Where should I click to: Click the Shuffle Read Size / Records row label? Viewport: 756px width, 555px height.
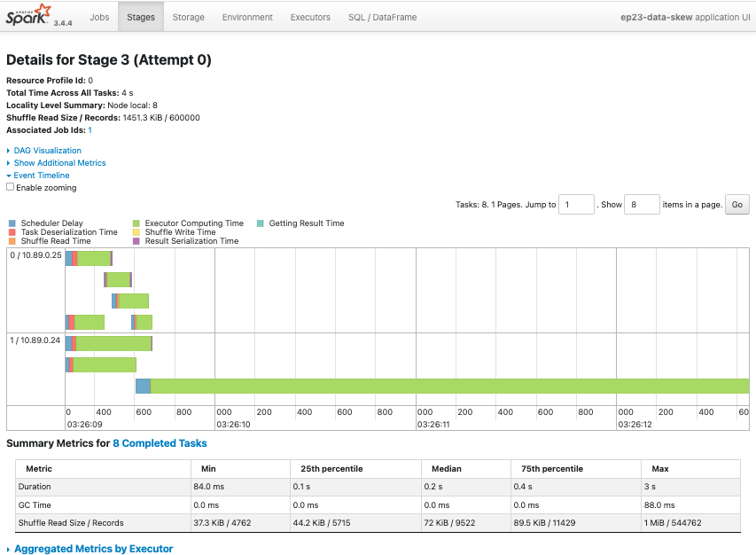(71, 523)
